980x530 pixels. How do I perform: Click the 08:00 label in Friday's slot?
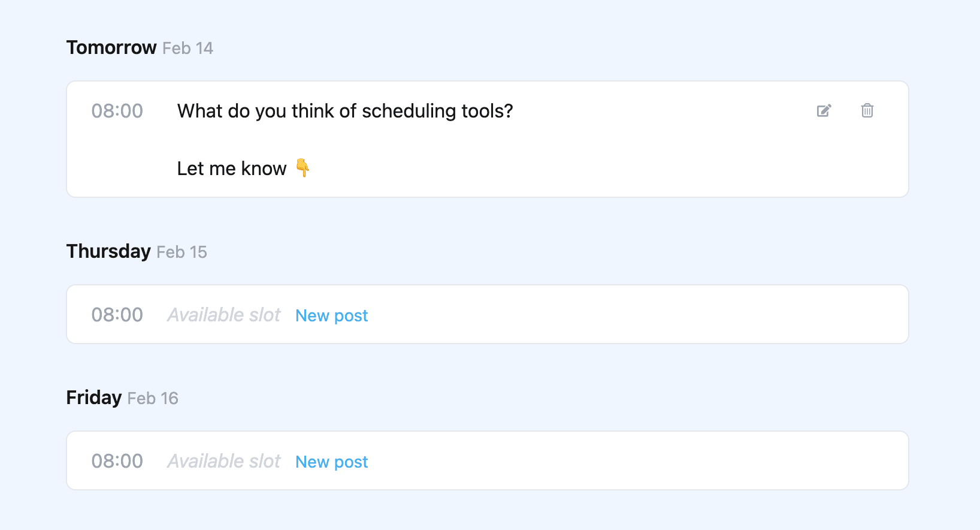pyautogui.click(x=117, y=460)
